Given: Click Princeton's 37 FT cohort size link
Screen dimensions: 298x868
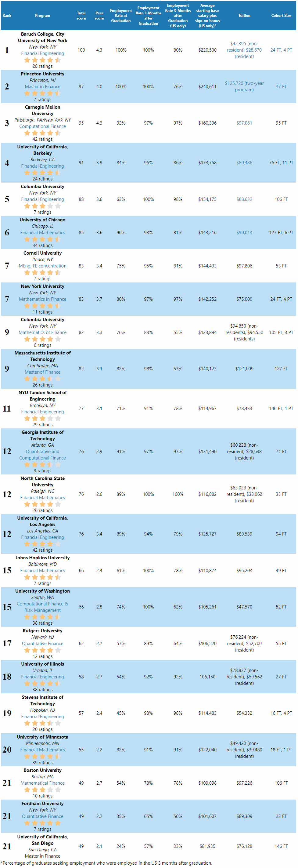Looking at the screenshot, I should coord(281,87).
